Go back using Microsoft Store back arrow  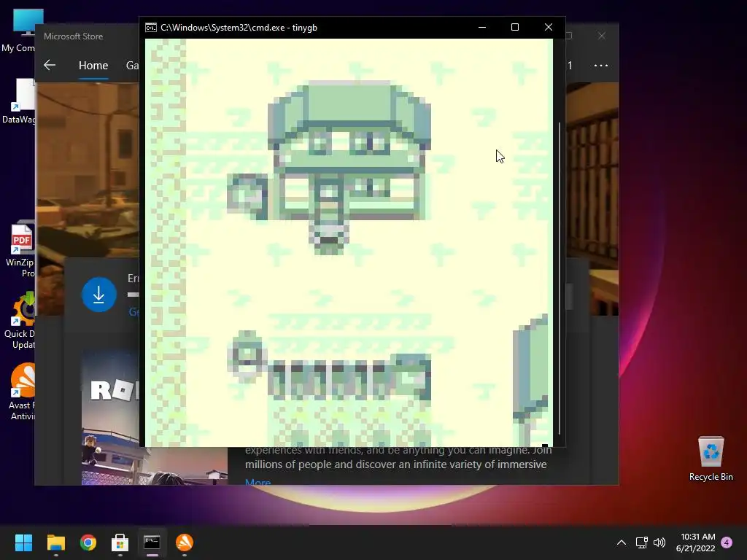[50, 65]
